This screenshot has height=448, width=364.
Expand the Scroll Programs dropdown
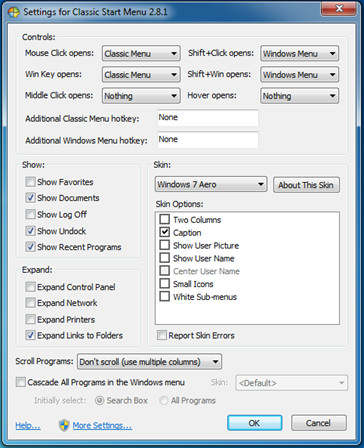[149, 362]
